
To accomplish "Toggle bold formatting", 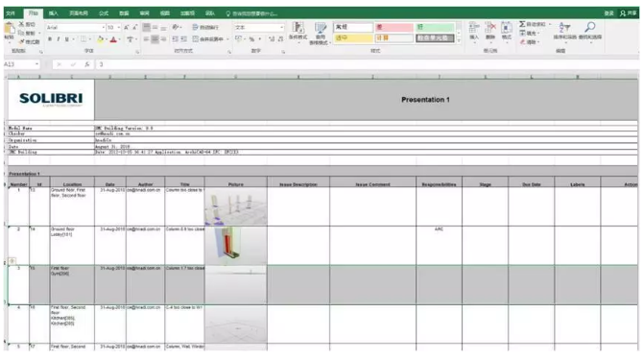I will 50,39.
